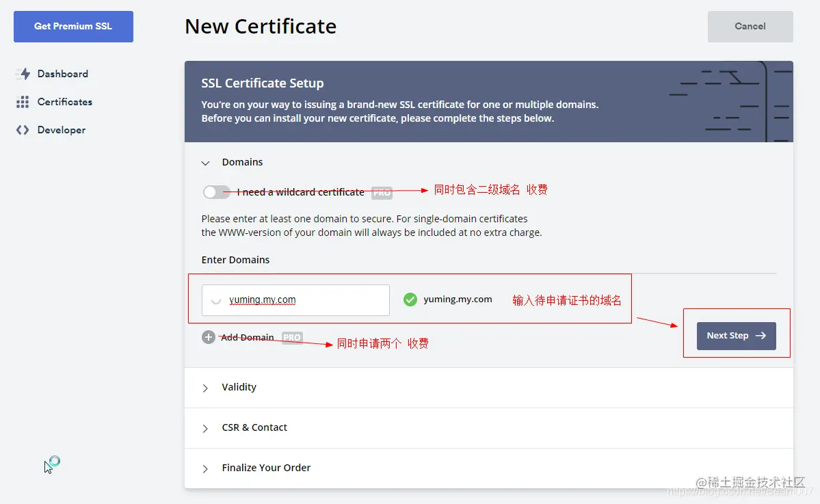Screen dimensions: 820x504
Task: Click the Add Domain plus icon
Action: [x=209, y=337]
